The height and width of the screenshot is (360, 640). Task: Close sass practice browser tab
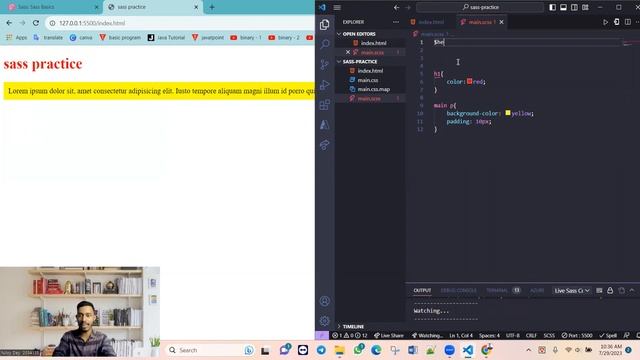pos(196,7)
